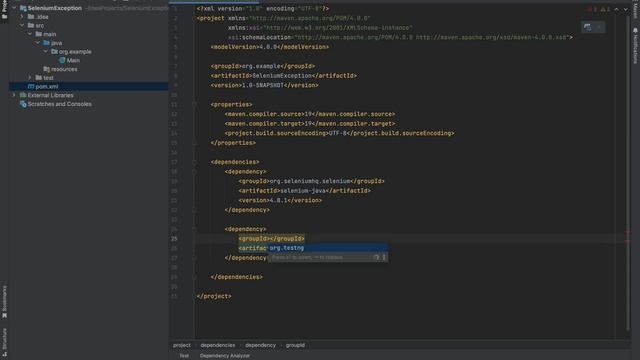Click the Main class icon
The height and width of the screenshot is (360, 640).
tap(62, 60)
